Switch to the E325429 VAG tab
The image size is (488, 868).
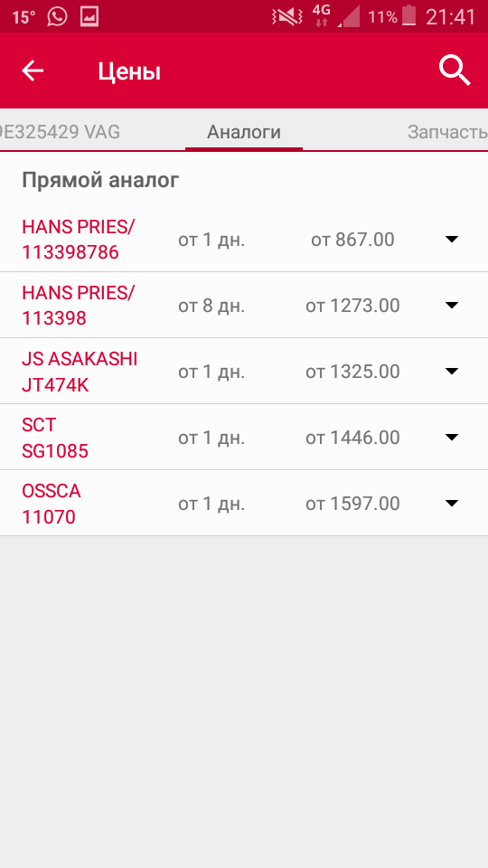60,132
